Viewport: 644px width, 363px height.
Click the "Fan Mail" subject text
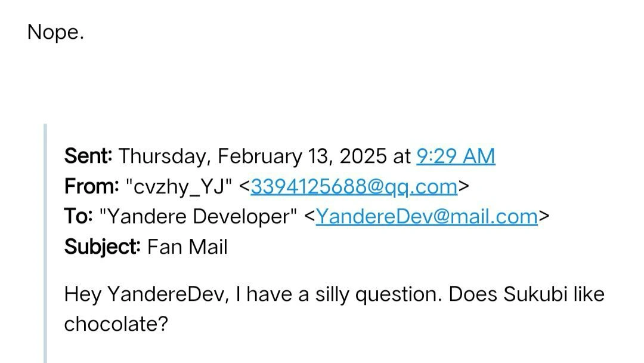(187, 247)
